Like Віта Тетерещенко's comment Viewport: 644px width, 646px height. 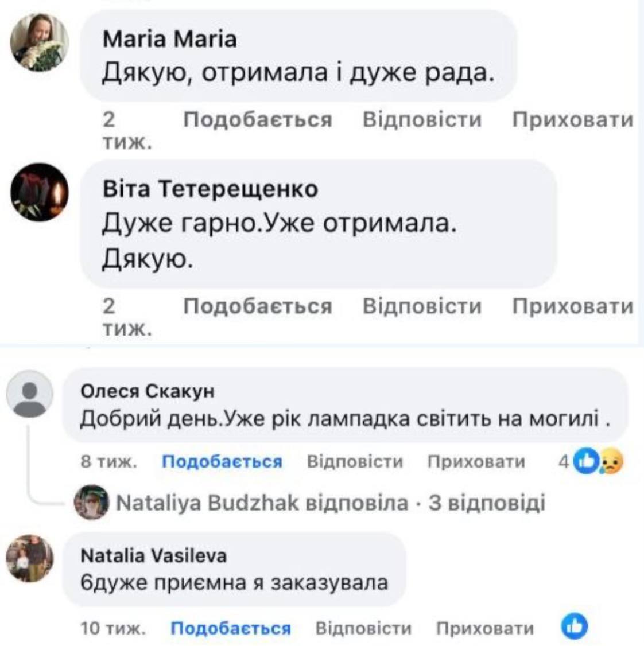click(x=258, y=306)
